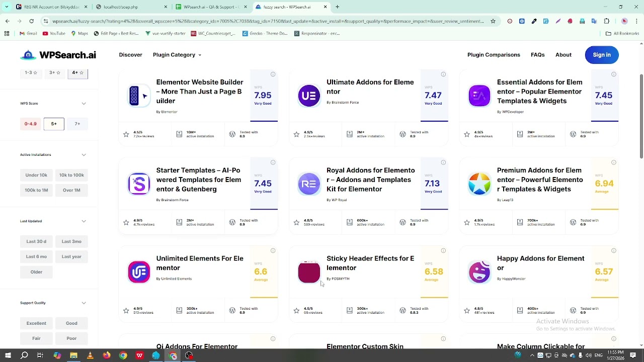Open File Explorer from the taskbar
This screenshot has height=362, width=644.
73,355
